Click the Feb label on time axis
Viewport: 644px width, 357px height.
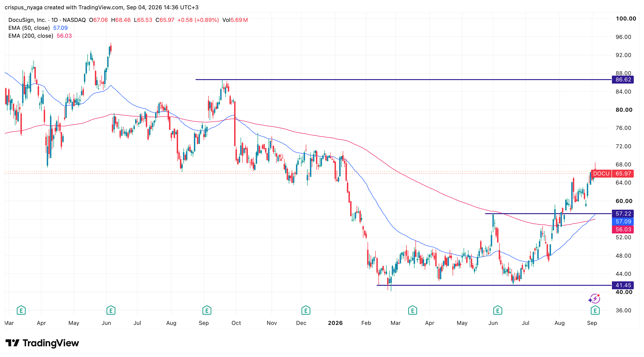366,323
